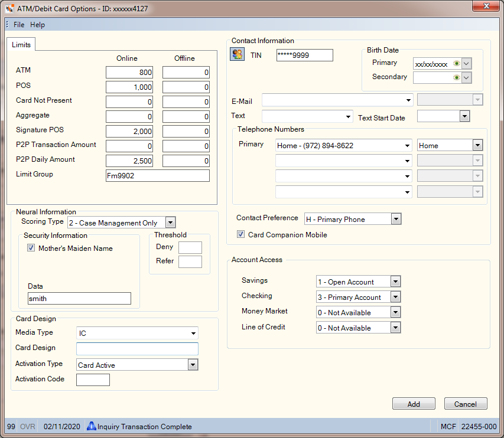504x438 pixels.
Task: Expand the Checking account access dropdown
Action: pos(395,297)
